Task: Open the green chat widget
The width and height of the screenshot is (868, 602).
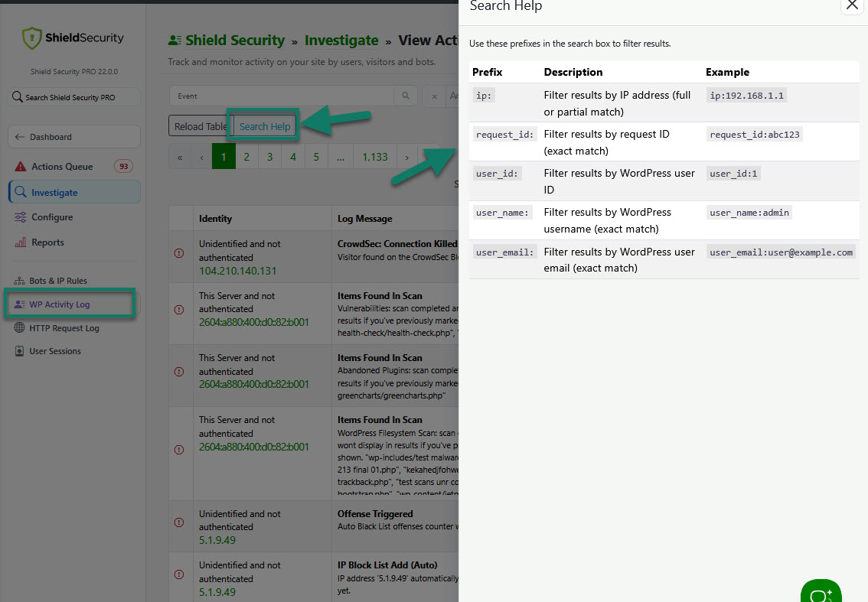Action: tap(821, 592)
